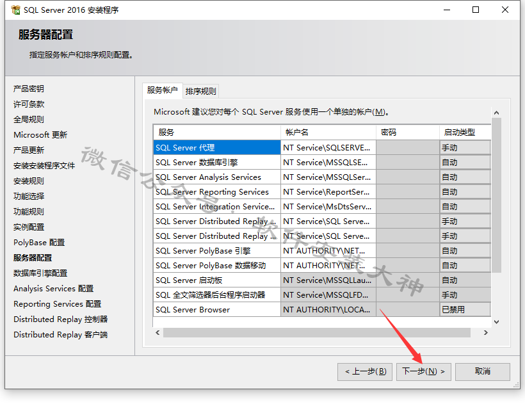Continue with the 下一步(N) button

tap(424, 371)
